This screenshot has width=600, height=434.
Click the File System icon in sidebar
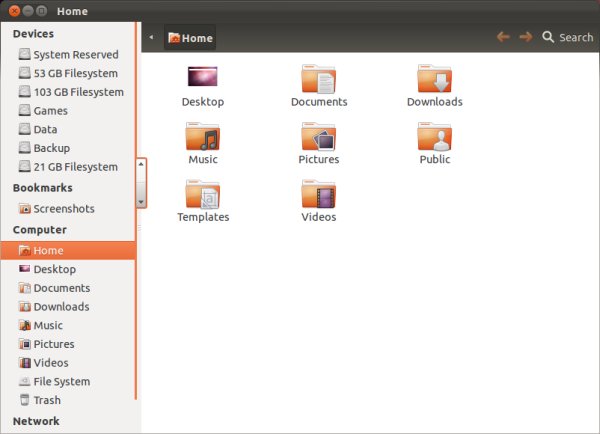coord(24,381)
